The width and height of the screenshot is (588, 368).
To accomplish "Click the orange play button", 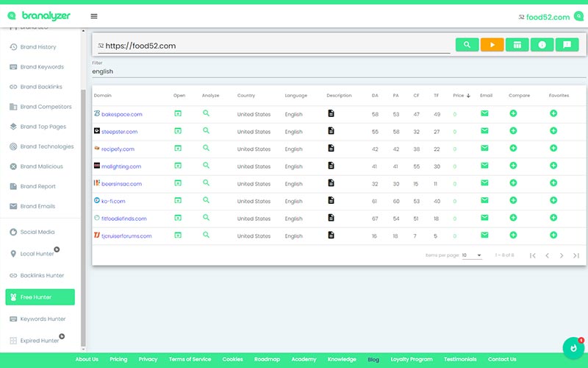I will pyautogui.click(x=492, y=45).
